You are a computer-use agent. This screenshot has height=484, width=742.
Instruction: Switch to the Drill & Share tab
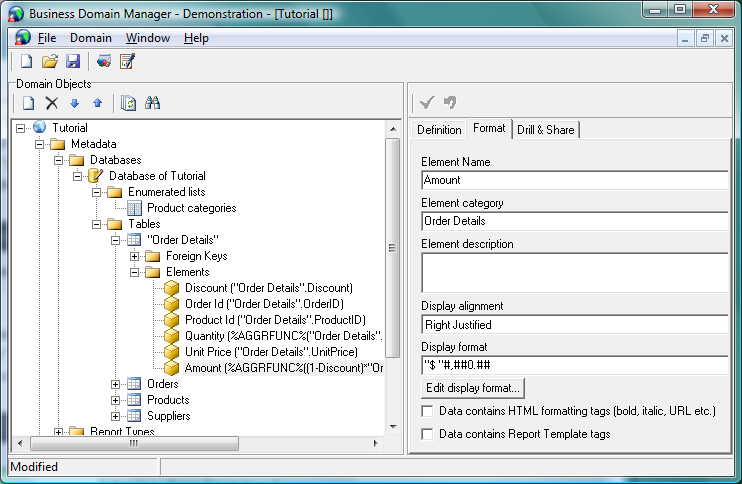point(546,130)
